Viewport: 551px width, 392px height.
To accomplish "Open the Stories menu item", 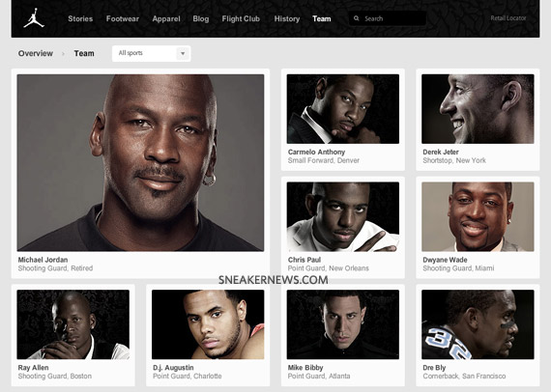I will pos(80,18).
